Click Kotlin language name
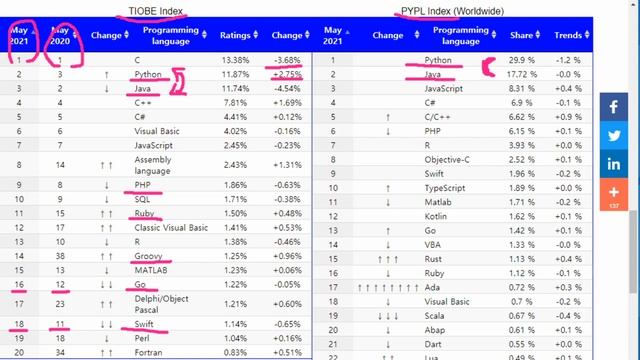Viewport: 640px width, 360px height. pyautogui.click(x=435, y=216)
